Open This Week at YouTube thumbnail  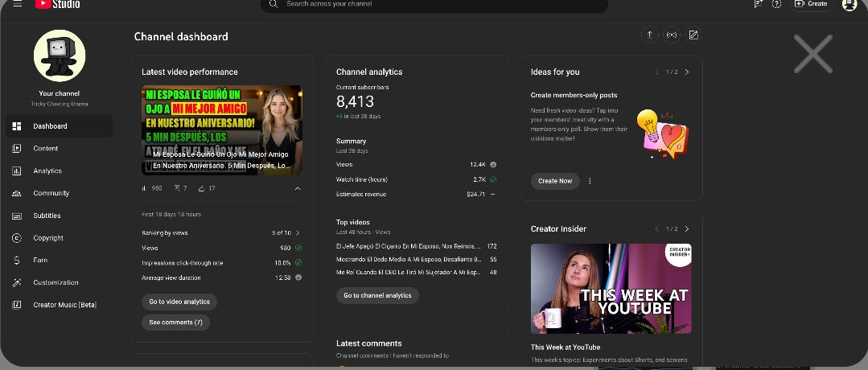(611, 288)
